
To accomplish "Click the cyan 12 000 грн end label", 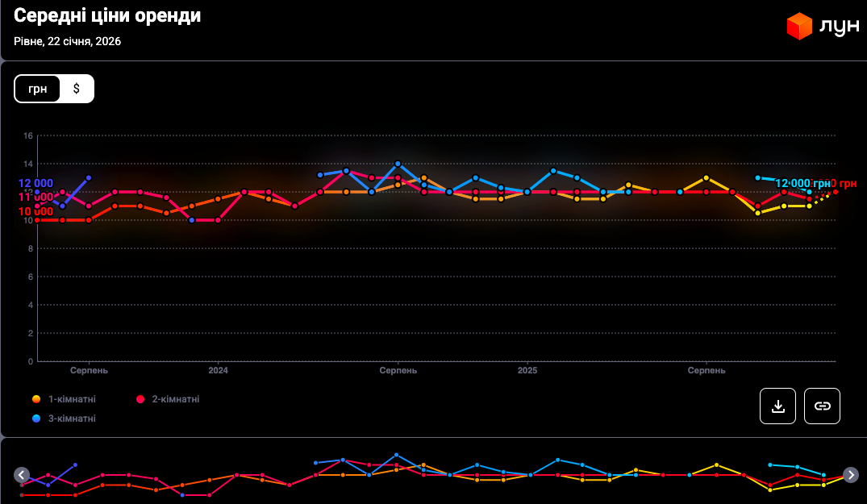I will (802, 184).
